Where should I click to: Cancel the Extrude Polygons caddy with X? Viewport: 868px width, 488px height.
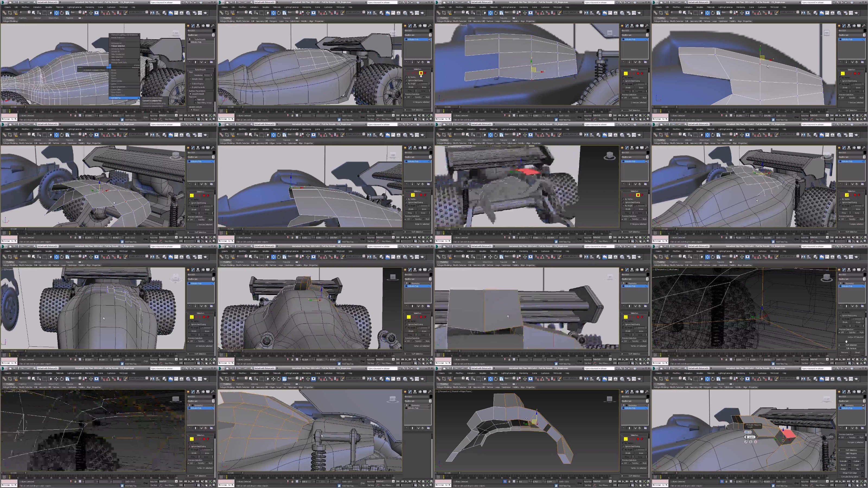[755, 442]
